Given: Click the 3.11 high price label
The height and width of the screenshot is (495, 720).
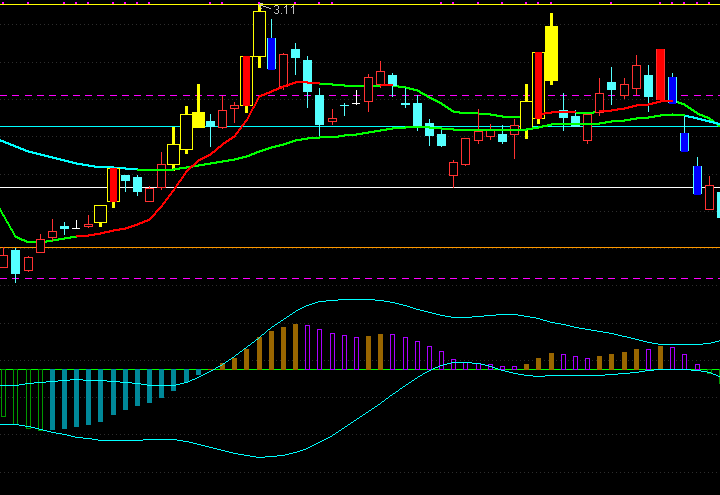Looking at the screenshot, I should [x=284, y=10].
